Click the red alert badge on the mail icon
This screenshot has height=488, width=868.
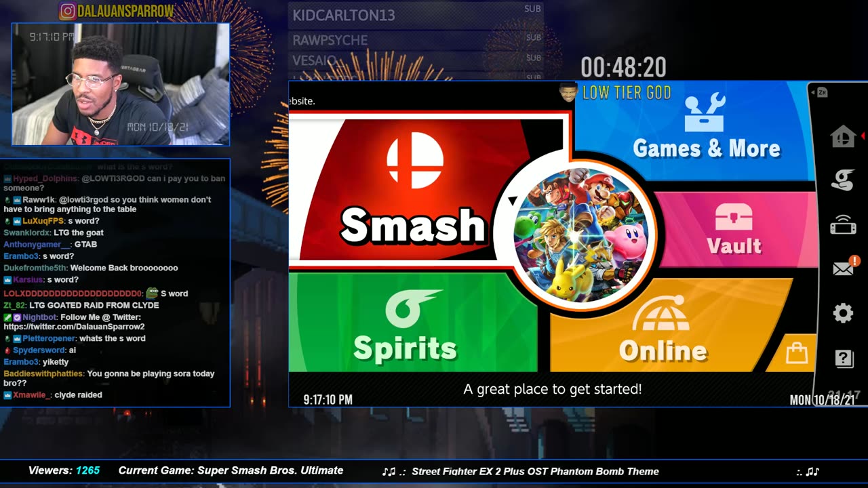point(854,260)
